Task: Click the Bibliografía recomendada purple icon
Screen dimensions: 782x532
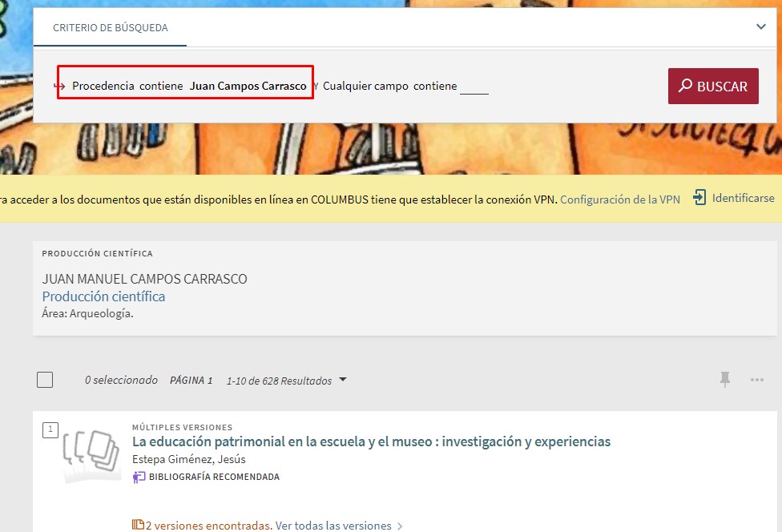Action: [x=139, y=477]
